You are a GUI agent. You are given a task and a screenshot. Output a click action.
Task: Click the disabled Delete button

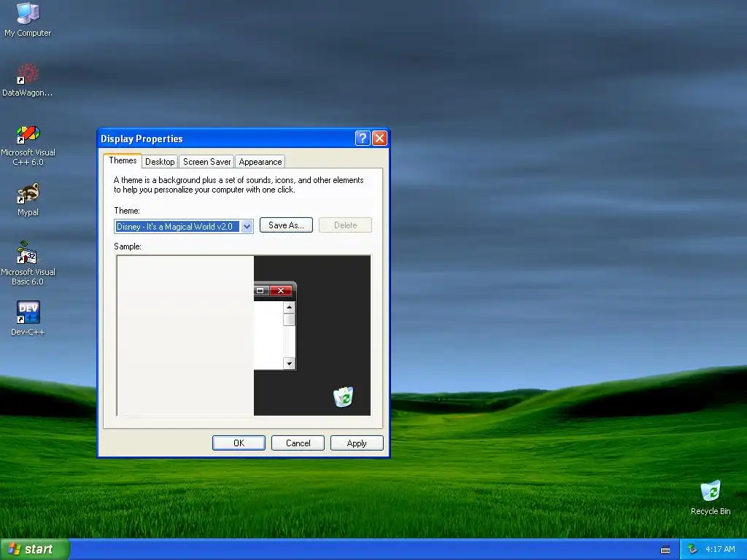point(345,225)
